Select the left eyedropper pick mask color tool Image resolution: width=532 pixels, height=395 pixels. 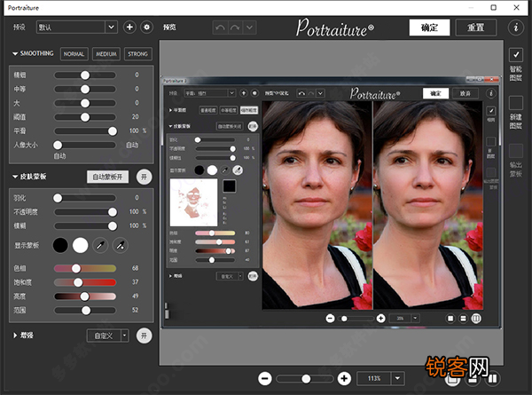tap(100, 245)
